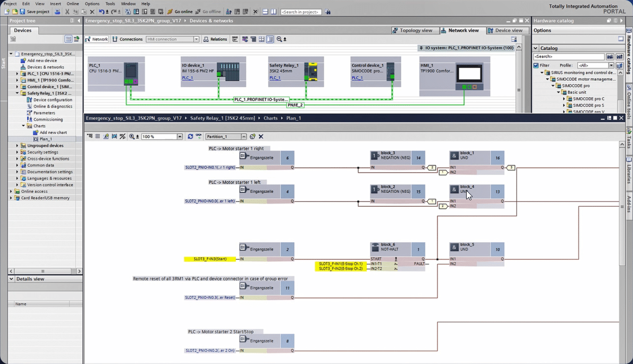Click the PLC_1 link under Safety Relay_1

[x=275, y=78]
